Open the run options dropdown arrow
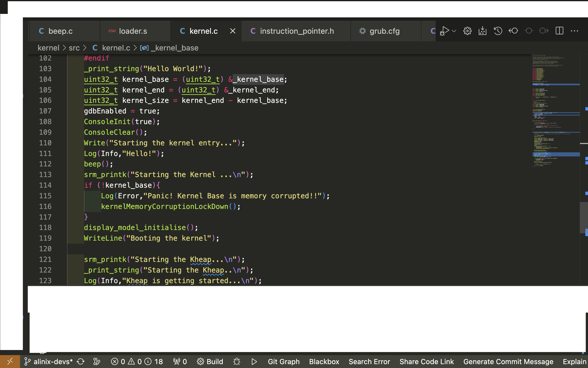 (x=454, y=31)
